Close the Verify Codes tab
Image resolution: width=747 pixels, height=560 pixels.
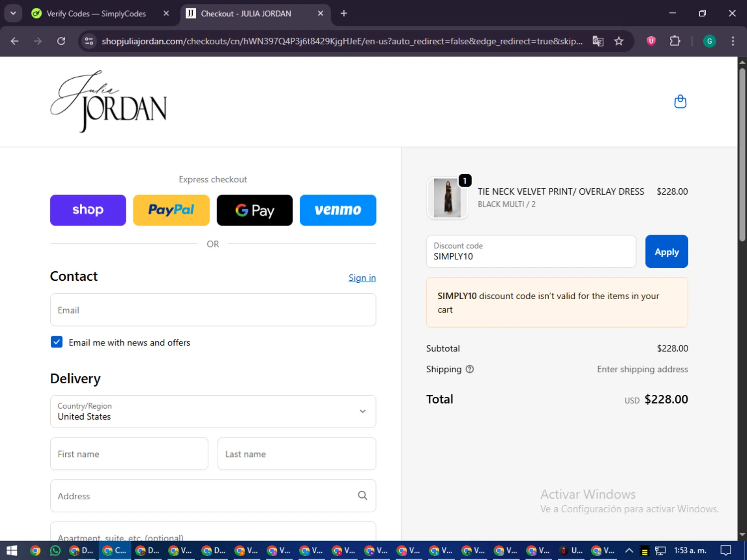166,13
